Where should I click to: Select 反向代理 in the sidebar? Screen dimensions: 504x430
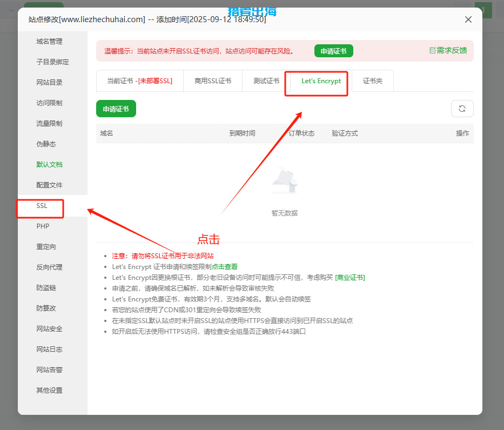[x=49, y=267]
